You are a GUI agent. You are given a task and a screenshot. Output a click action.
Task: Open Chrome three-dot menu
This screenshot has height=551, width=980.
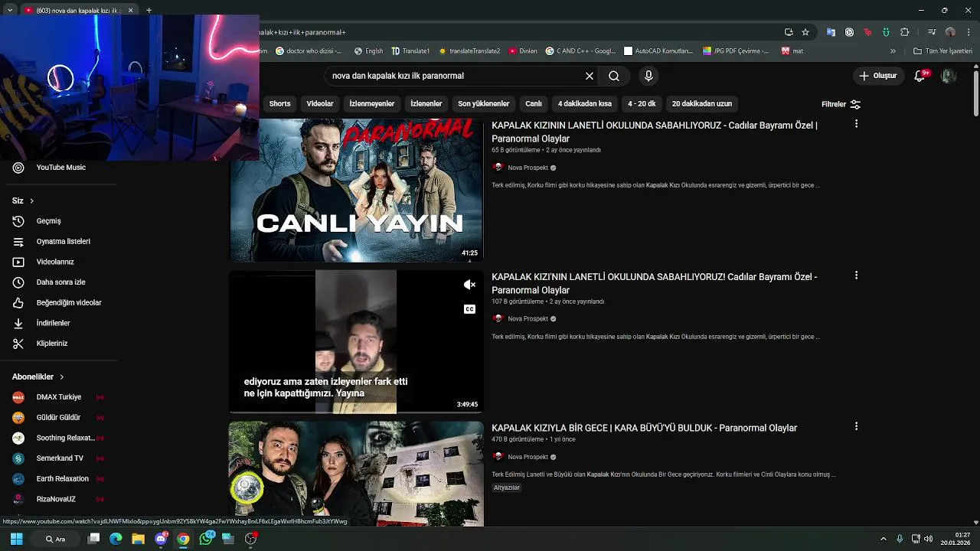point(969,32)
